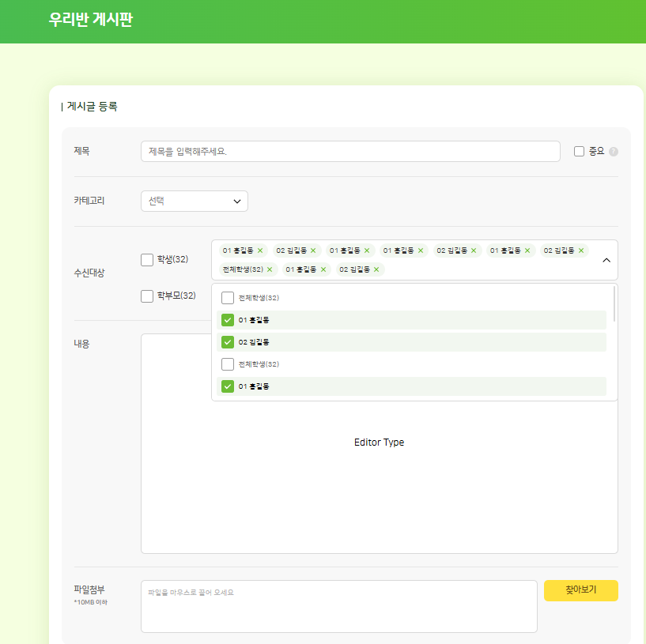
Task: Click the recipient dropdown list scrollbar
Action: coord(614,304)
